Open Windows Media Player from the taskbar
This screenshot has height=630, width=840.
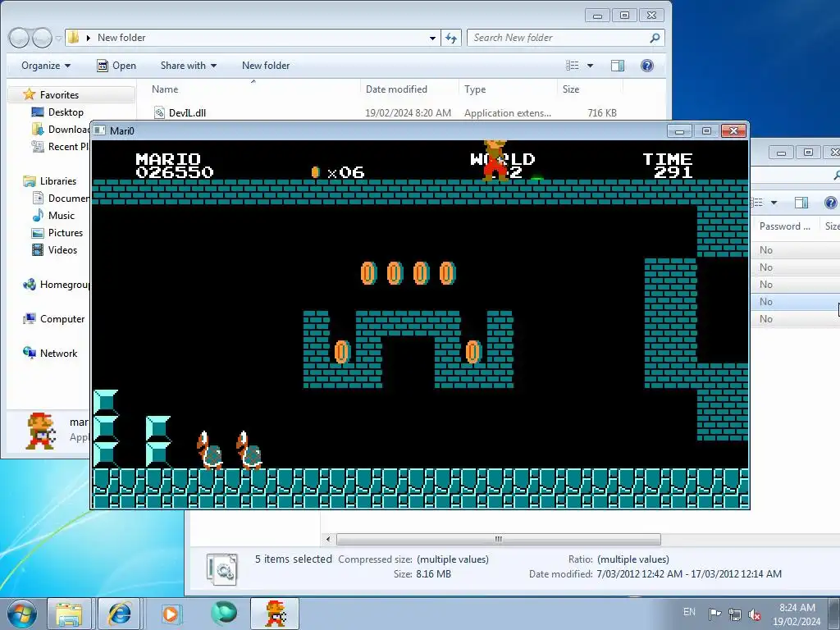pos(171,614)
